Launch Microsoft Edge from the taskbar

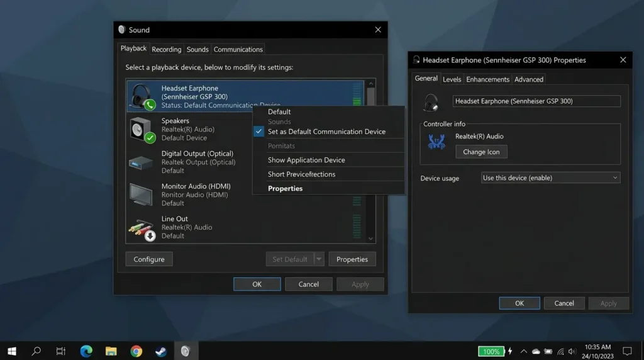(86, 351)
